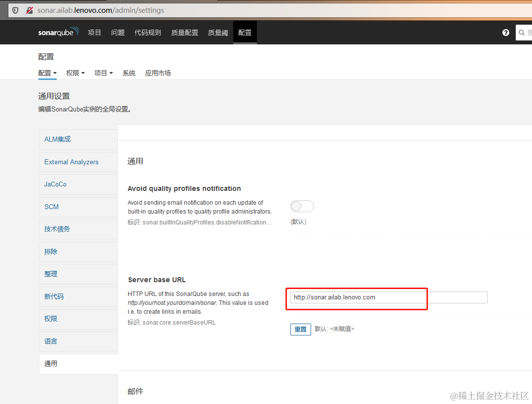The width and height of the screenshot is (532, 404).
Task: Open 质量配置 in top navigation
Action: (184, 33)
